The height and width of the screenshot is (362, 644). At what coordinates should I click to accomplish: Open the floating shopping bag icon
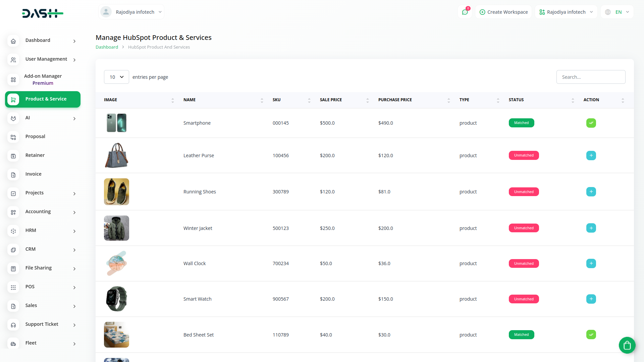[627, 345]
